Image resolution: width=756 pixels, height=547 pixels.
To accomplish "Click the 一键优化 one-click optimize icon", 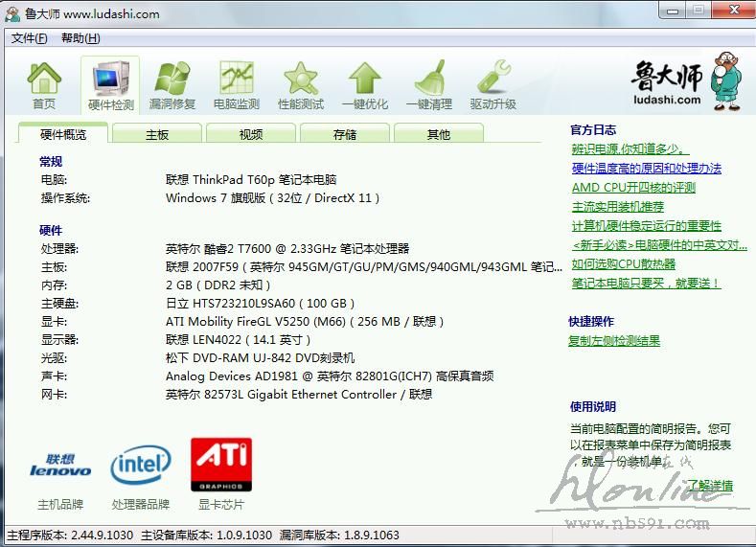I will click(365, 84).
